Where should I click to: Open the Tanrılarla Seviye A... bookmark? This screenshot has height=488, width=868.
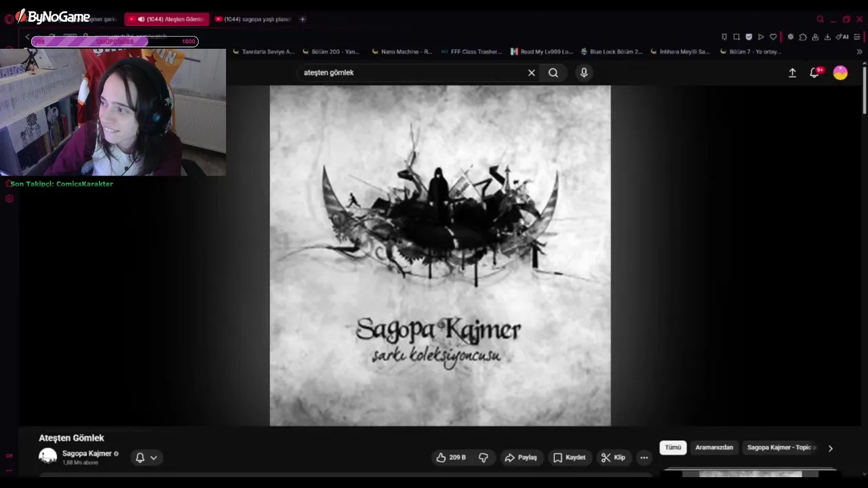(x=263, y=52)
